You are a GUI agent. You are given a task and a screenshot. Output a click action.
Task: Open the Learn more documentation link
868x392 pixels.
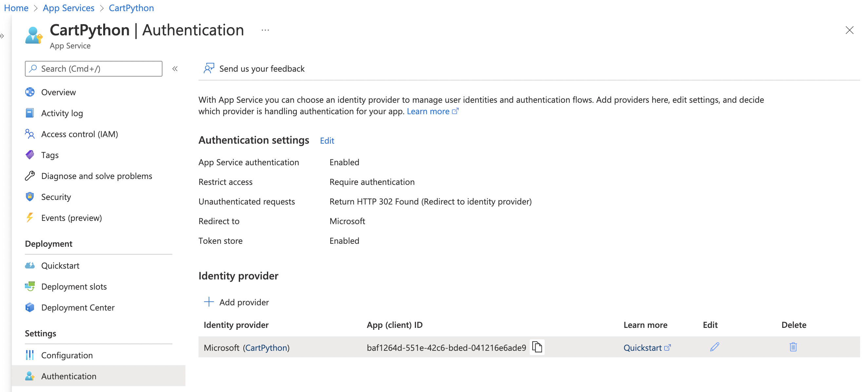(x=433, y=111)
